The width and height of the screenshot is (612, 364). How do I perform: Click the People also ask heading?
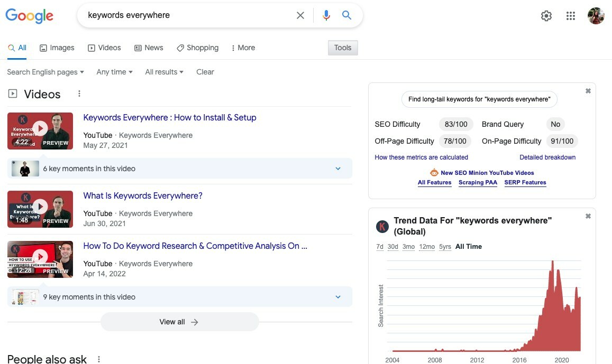coord(47,359)
